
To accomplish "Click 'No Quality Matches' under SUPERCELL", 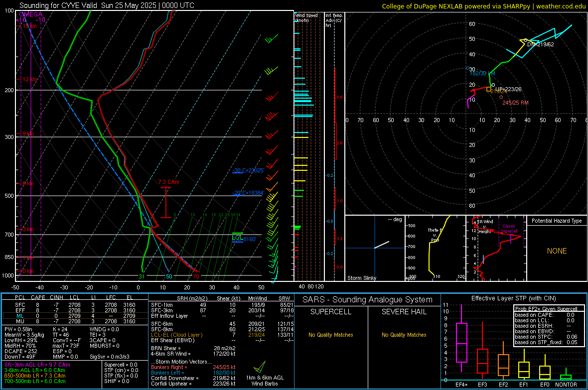I will tap(331, 335).
